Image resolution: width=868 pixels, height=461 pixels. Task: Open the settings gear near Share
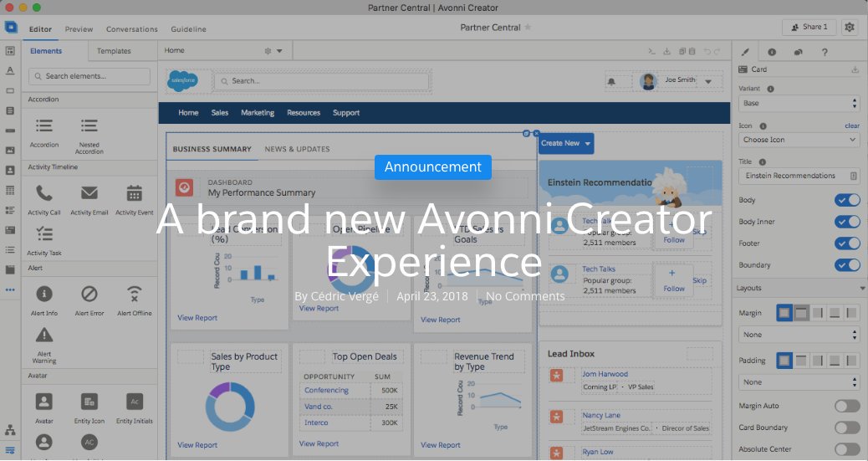pyautogui.click(x=849, y=27)
